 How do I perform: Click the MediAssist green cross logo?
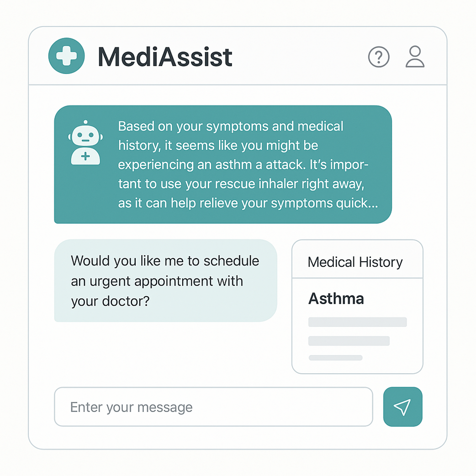click(66, 56)
